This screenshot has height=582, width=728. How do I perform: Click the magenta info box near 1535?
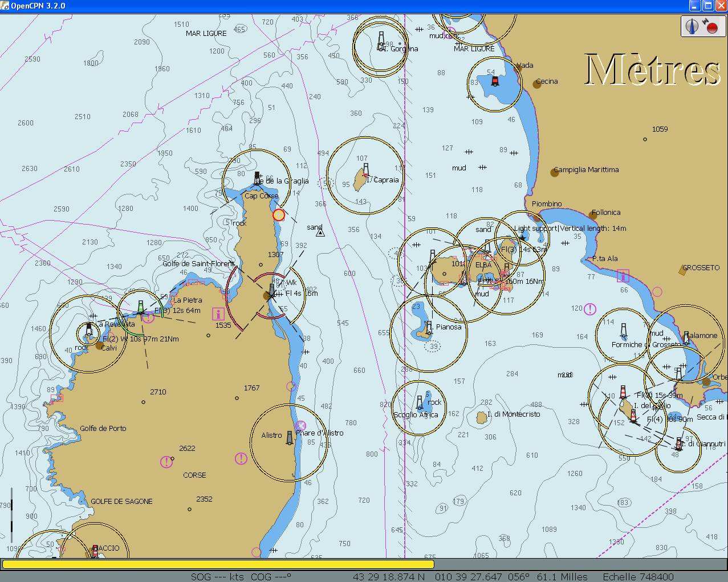217,314
